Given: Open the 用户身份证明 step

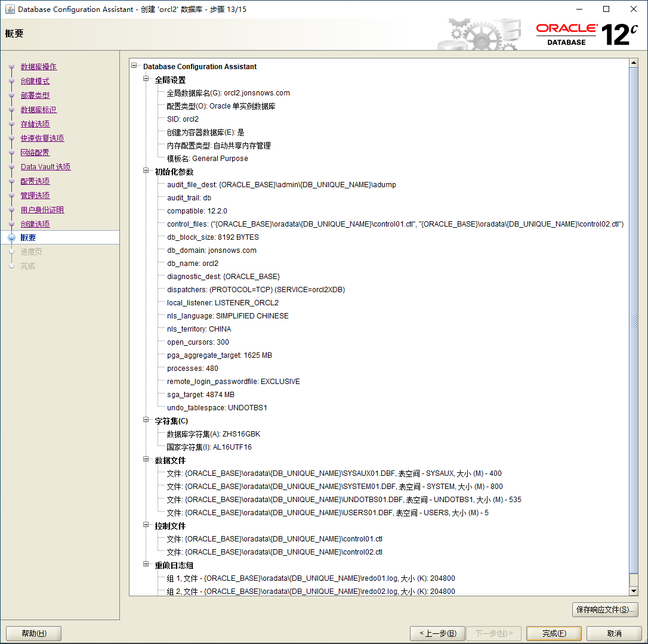Looking at the screenshot, I should 42,210.
